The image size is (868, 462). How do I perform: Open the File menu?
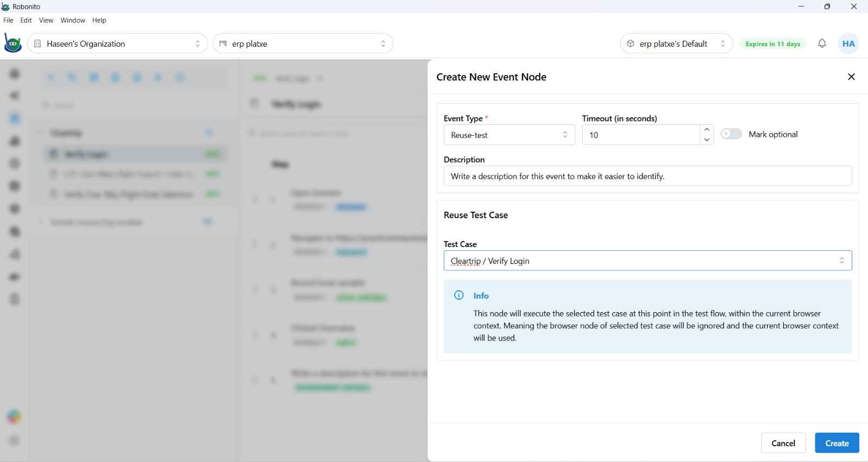tap(8, 20)
